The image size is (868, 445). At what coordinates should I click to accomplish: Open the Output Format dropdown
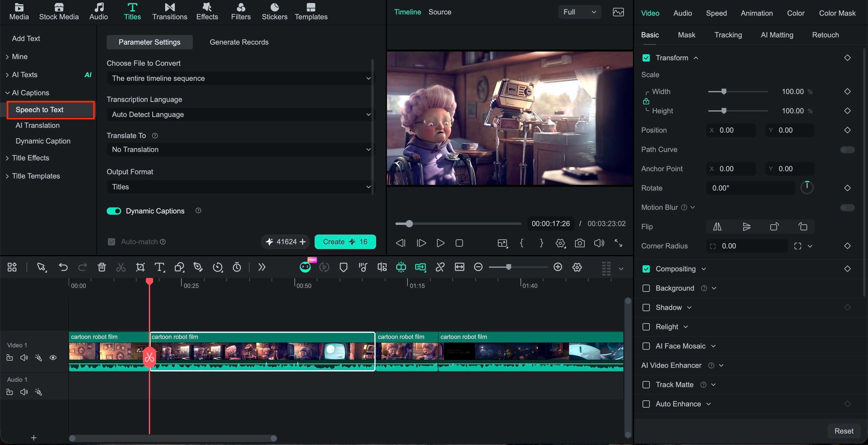pos(241,187)
